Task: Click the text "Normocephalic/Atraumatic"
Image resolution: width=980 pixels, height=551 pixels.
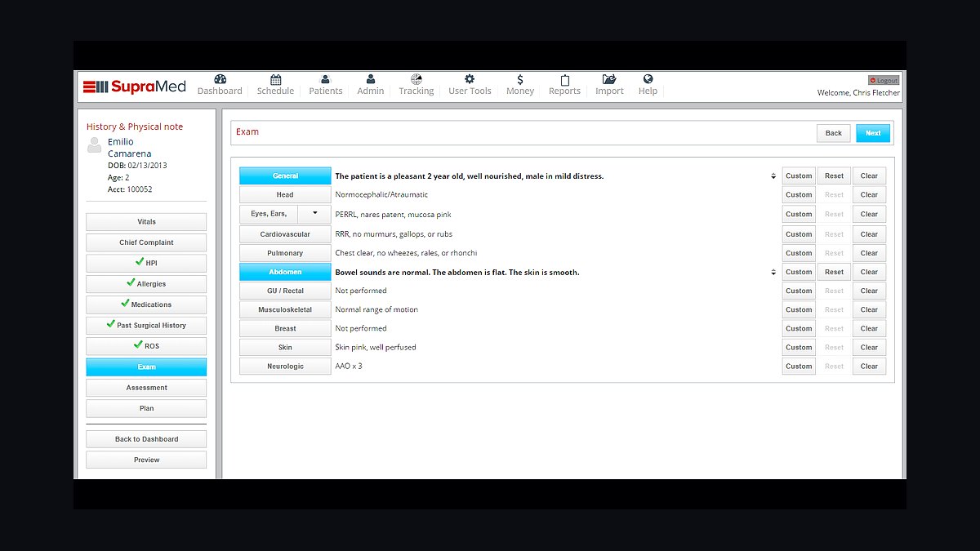Action: click(x=381, y=195)
